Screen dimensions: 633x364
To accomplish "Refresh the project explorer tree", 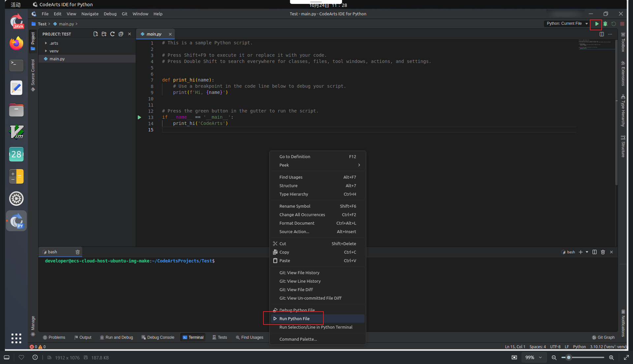I will pos(112,34).
